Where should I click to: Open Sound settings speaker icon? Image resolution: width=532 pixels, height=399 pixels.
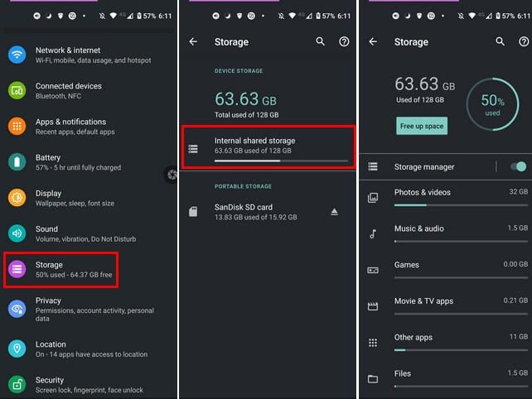tap(17, 233)
